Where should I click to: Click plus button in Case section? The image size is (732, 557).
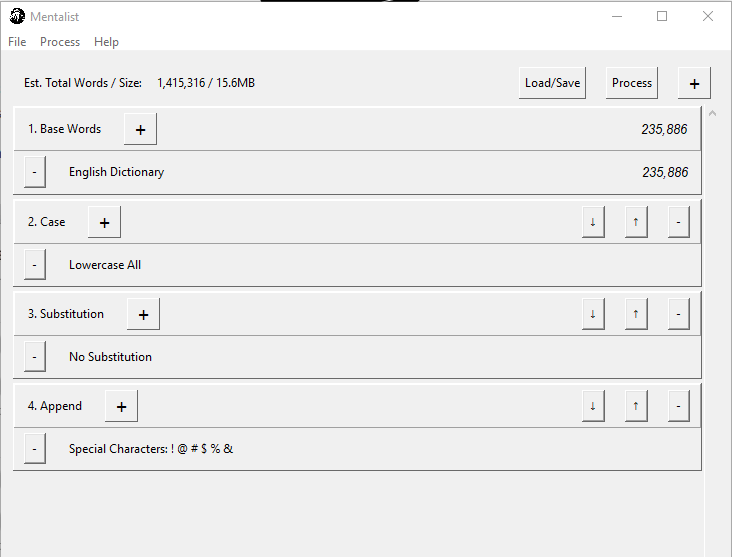tap(104, 222)
